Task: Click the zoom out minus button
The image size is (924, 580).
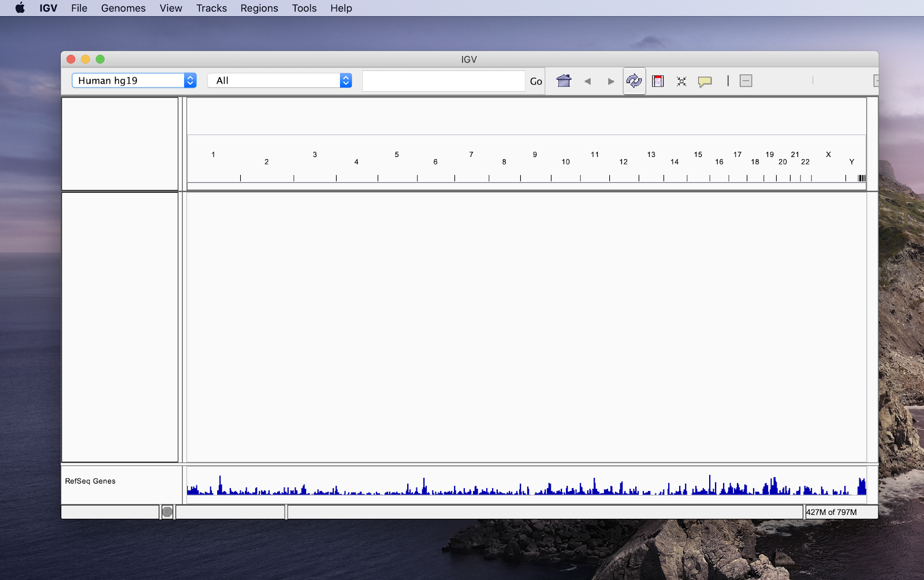Action: point(746,81)
